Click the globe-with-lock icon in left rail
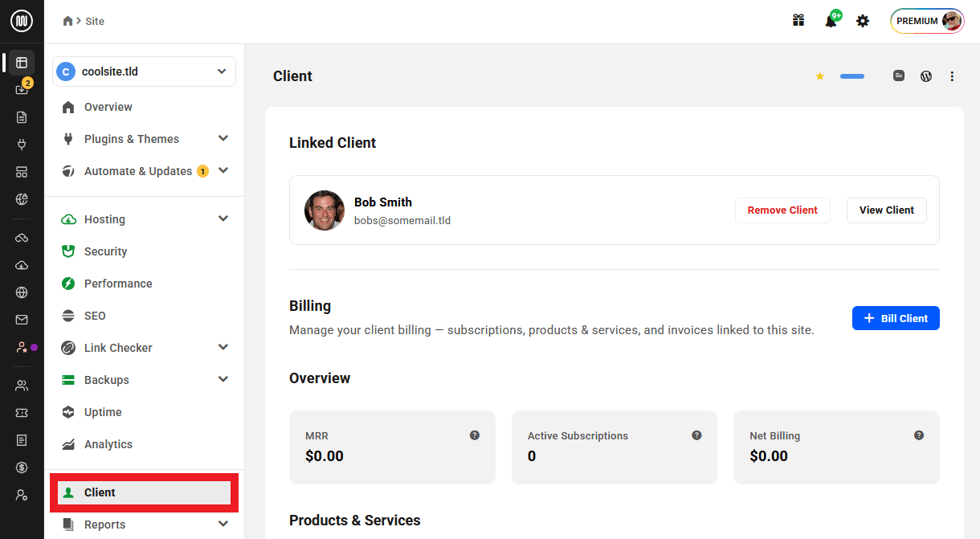This screenshot has width=980, height=539. pos(22,199)
